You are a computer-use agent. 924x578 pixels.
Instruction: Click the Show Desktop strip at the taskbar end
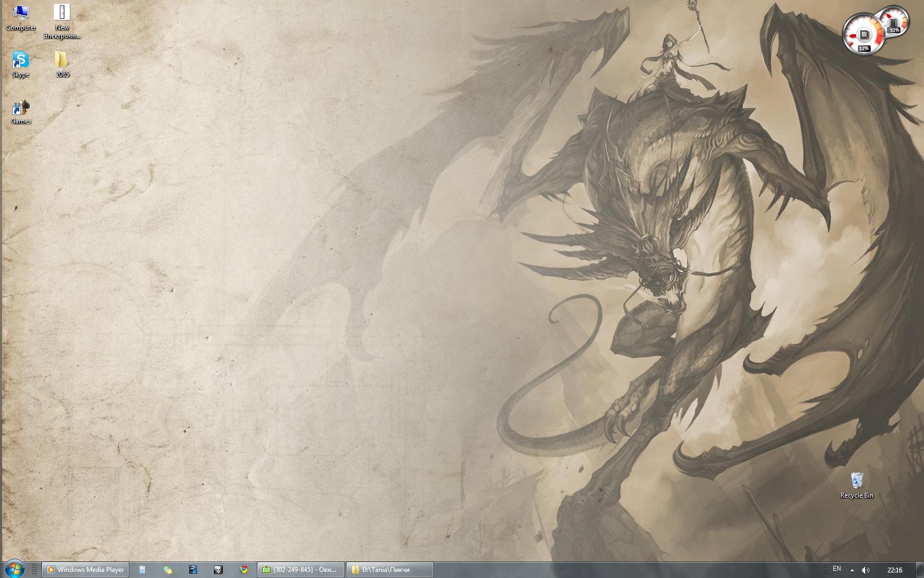[920, 570]
